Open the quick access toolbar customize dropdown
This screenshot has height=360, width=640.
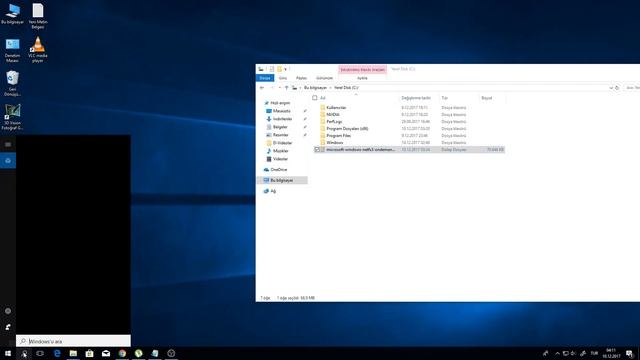(x=286, y=69)
